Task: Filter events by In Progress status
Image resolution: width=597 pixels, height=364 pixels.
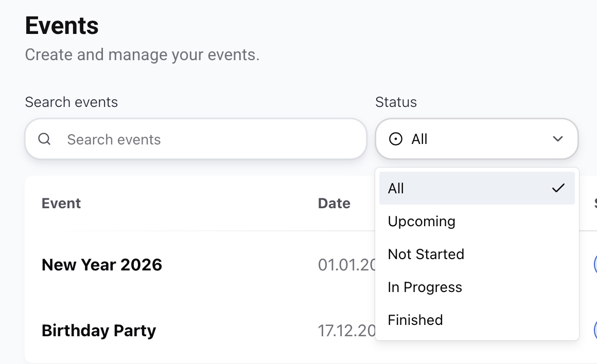Action: point(425,287)
